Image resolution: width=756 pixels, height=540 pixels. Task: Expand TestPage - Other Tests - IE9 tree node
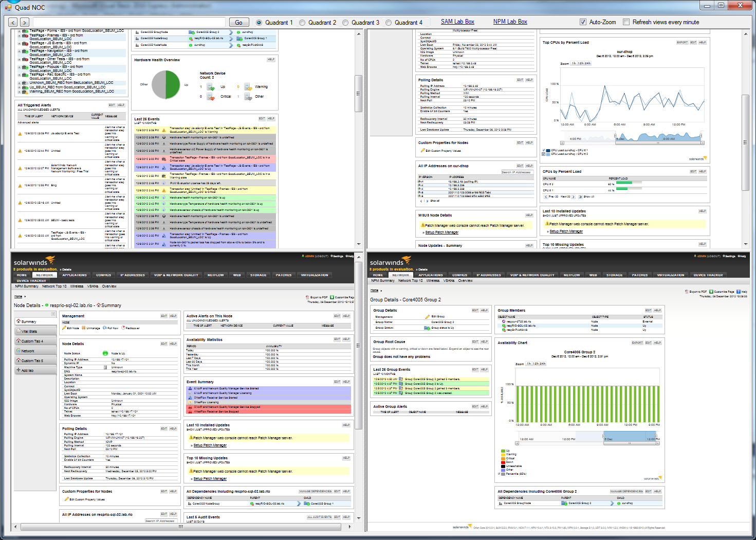(x=20, y=59)
